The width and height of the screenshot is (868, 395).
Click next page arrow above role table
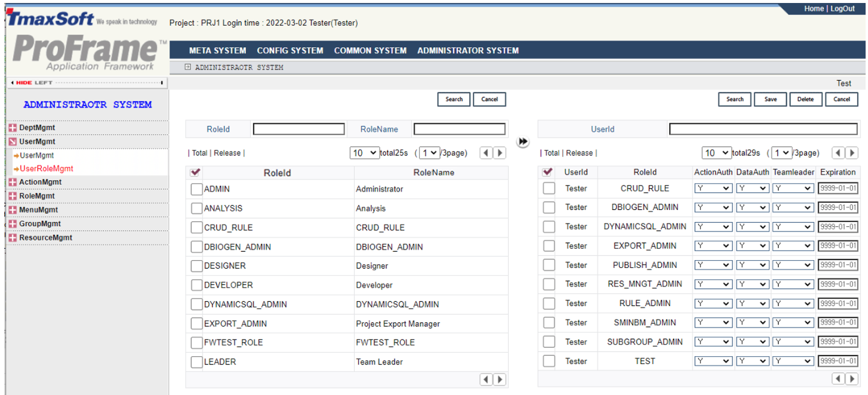point(500,153)
